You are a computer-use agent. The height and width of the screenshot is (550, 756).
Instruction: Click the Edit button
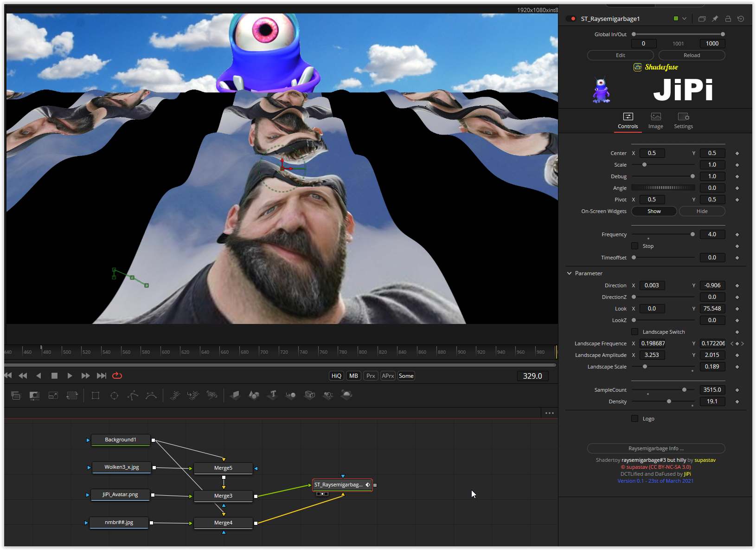coord(620,55)
